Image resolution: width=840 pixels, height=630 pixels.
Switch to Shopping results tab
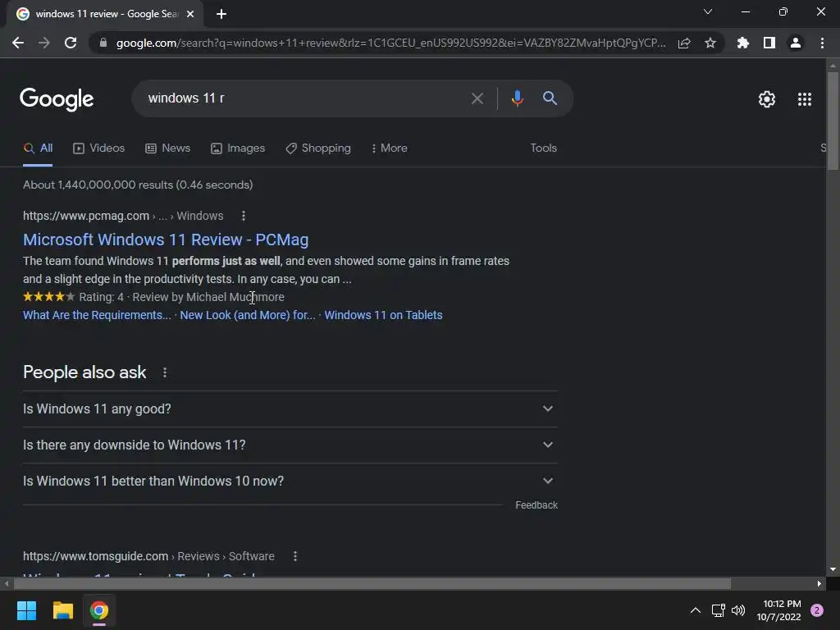[318, 148]
